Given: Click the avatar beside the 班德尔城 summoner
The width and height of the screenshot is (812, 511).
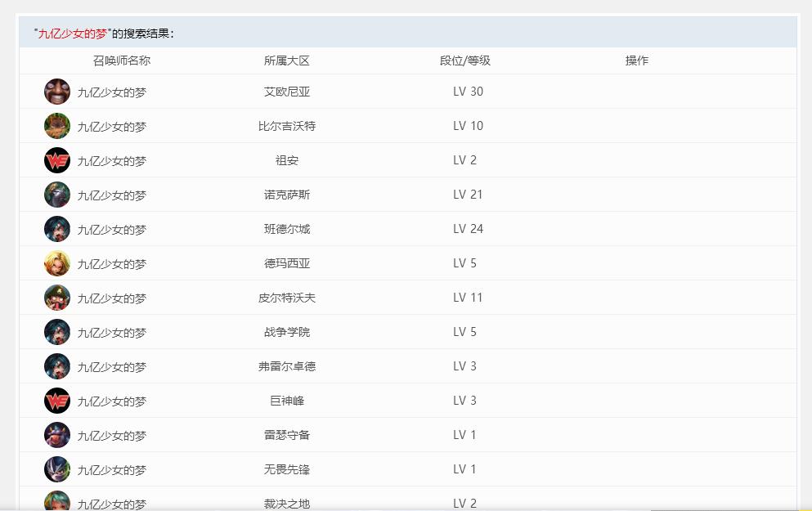Looking at the screenshot, I should (57, 229).
